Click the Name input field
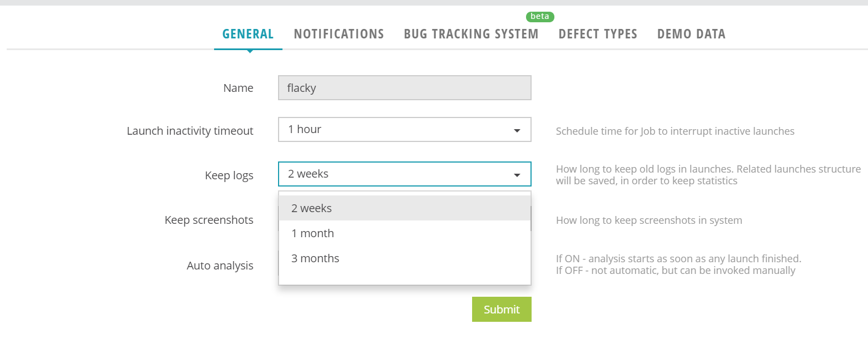 (x=404, y=87)
